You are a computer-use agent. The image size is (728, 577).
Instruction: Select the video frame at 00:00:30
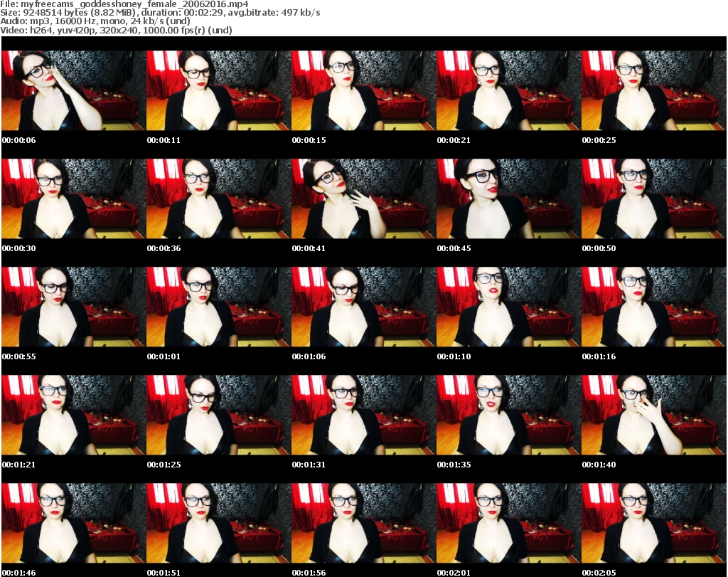coord(73,198)
